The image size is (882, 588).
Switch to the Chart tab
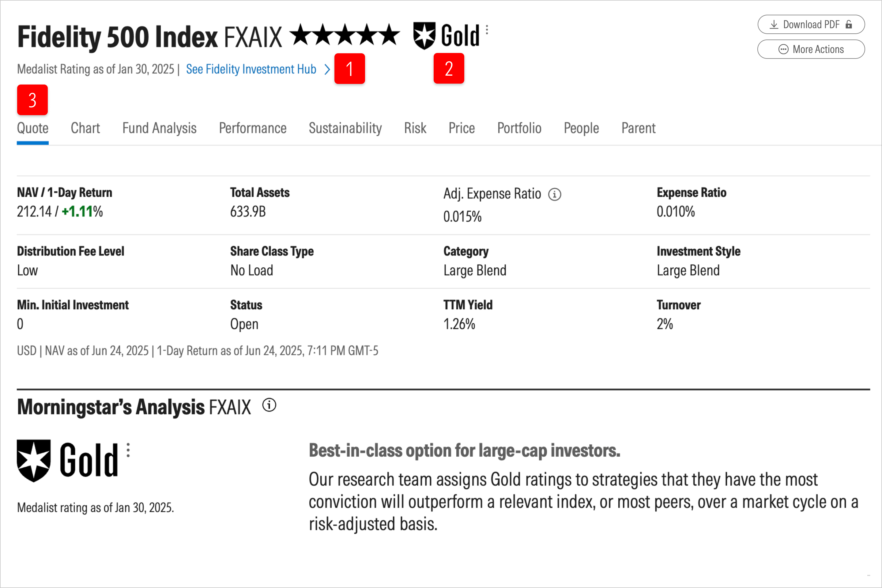coord(85,128)
